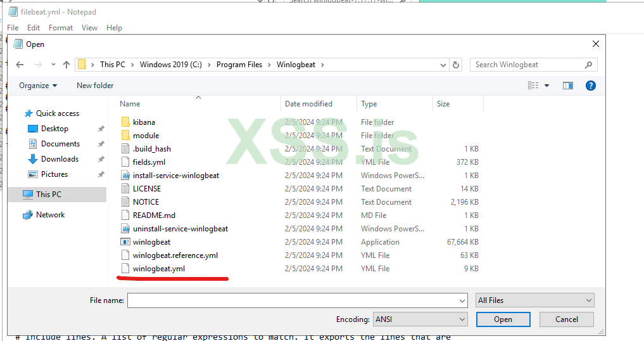Click pin icon next to Pictures
This screenshot has height=341, width=644.
click(x=101, y=174)
